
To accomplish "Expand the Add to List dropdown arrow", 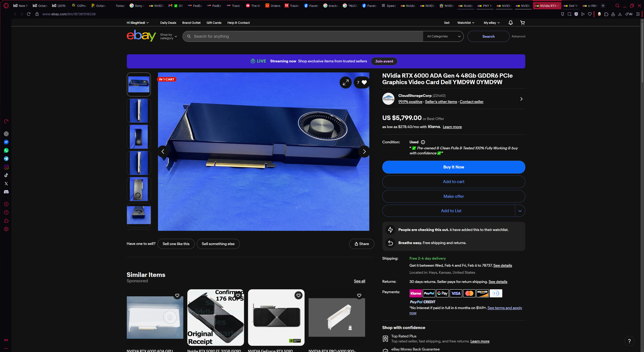I will coord(520,211).
